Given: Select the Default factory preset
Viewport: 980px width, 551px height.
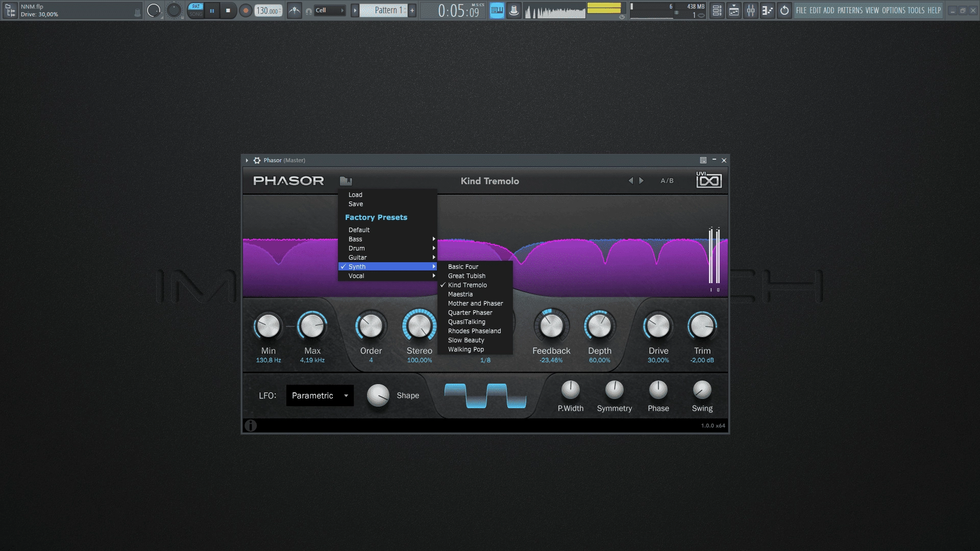Looking at the screenshot, I should (387, 230).
